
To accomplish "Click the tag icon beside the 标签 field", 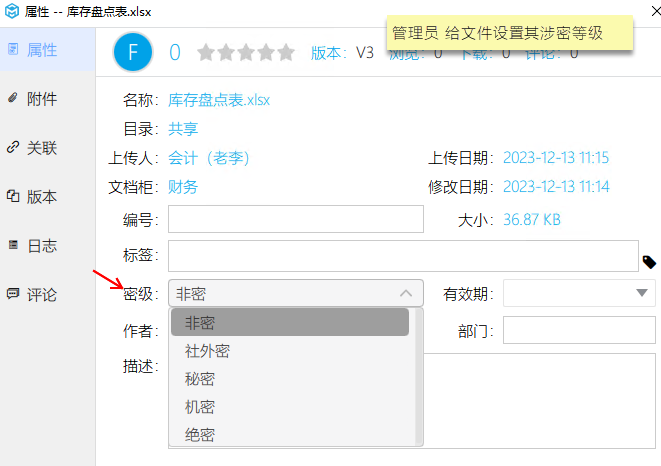I will click(649, 262).
